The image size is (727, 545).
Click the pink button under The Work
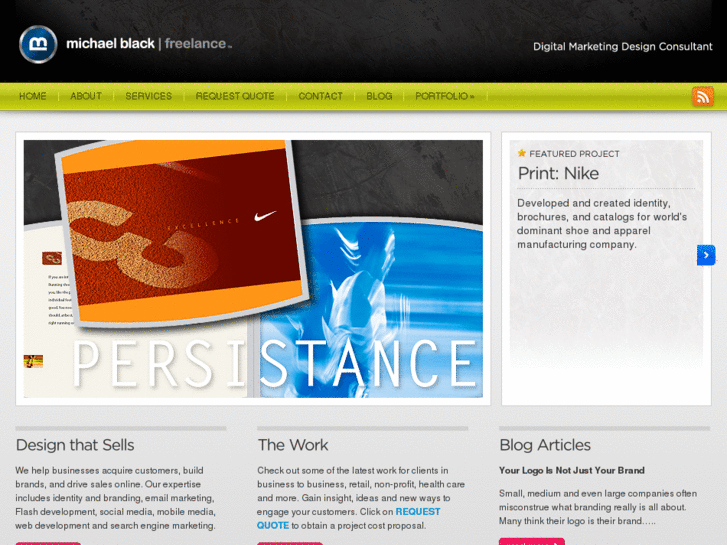290,544
